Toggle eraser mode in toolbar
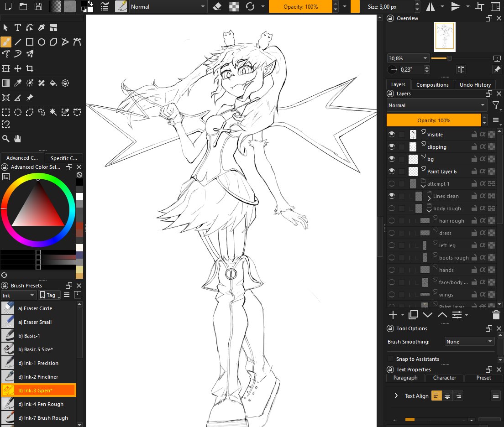The width and height of the screenshot is (504, 427). pyautogui.click(x=217, y=6)
